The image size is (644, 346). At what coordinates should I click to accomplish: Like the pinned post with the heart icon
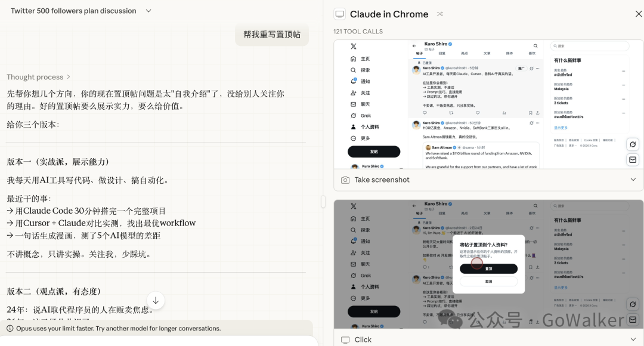[478, 113]
